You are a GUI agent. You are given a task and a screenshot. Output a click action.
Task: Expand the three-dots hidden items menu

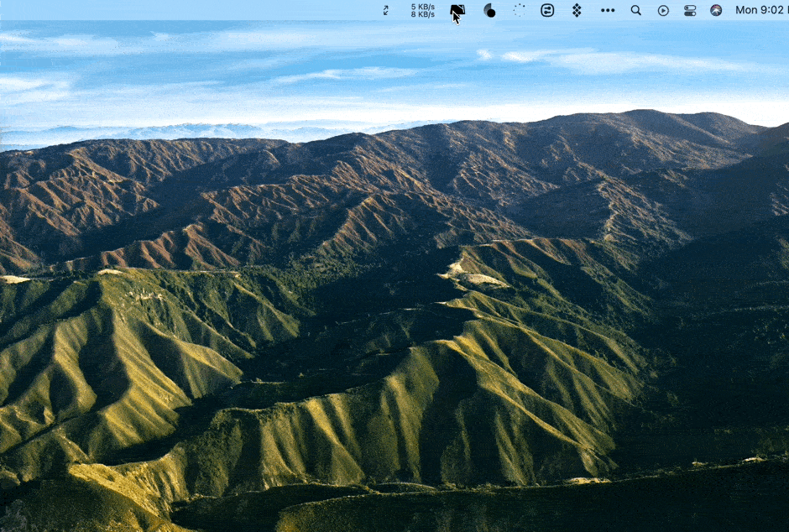(x=608, y=10)
